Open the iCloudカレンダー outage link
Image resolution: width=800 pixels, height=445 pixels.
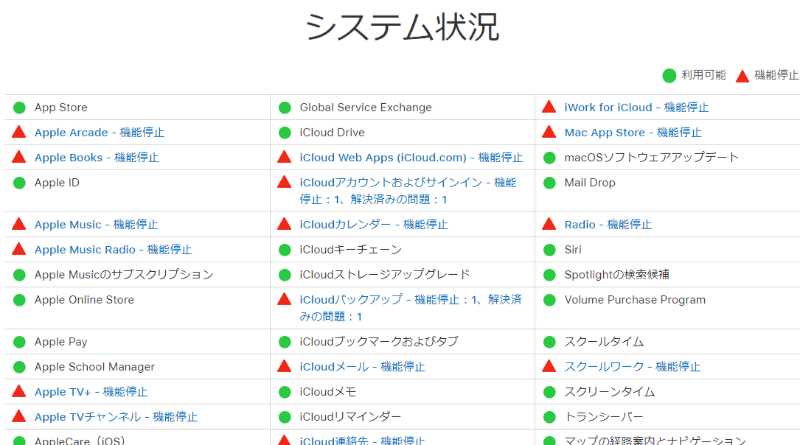pos(373,225)
